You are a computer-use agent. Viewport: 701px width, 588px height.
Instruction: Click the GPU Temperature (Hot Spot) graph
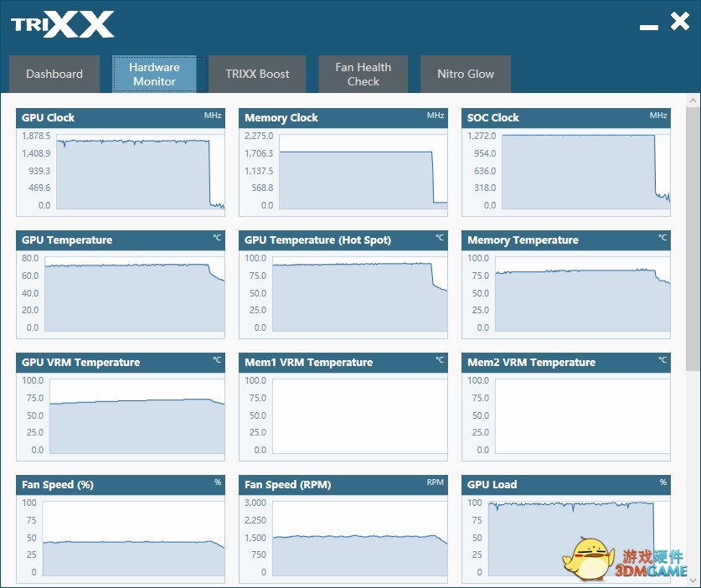point(360,294)
